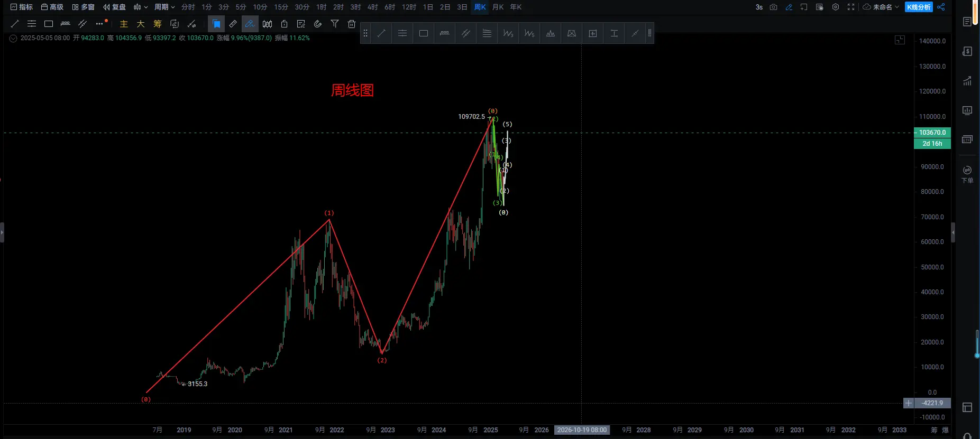Expand the left side panel handle
This screenshot has height=439, width=980.
click(2, 232)
